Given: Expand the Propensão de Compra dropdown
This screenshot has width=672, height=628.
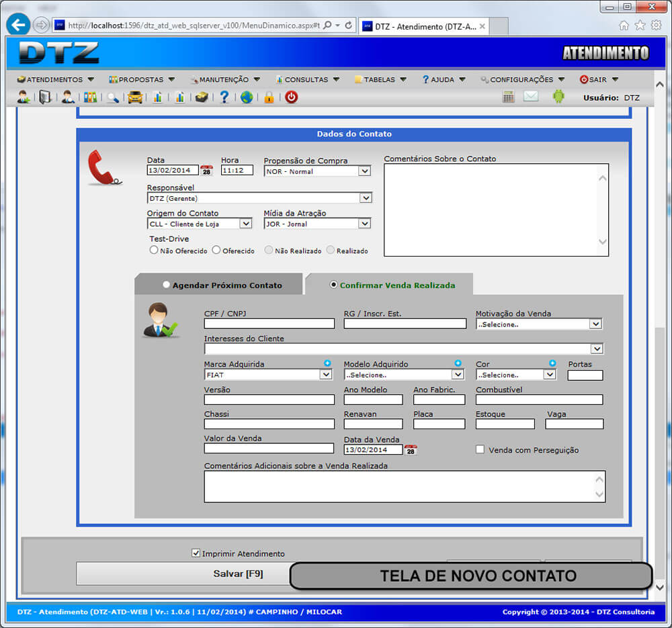Looking at the screenshot, I should [x=364, y=171].
